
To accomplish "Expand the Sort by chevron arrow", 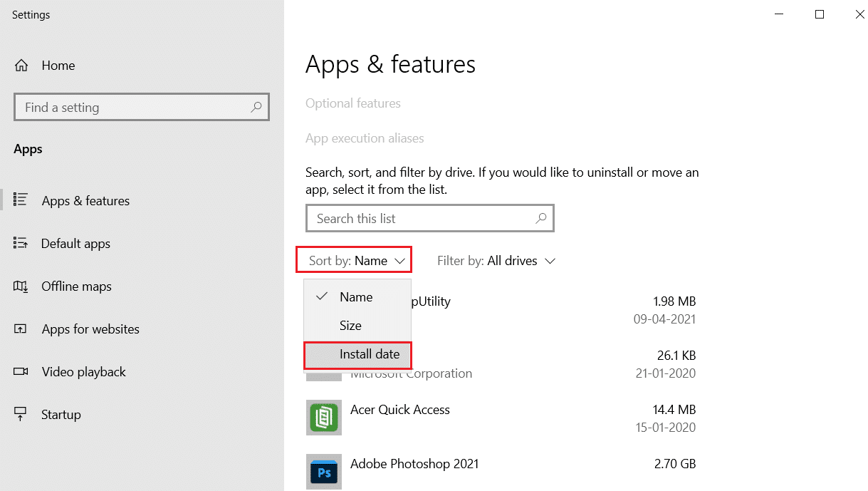I will [x=400, y=259].
